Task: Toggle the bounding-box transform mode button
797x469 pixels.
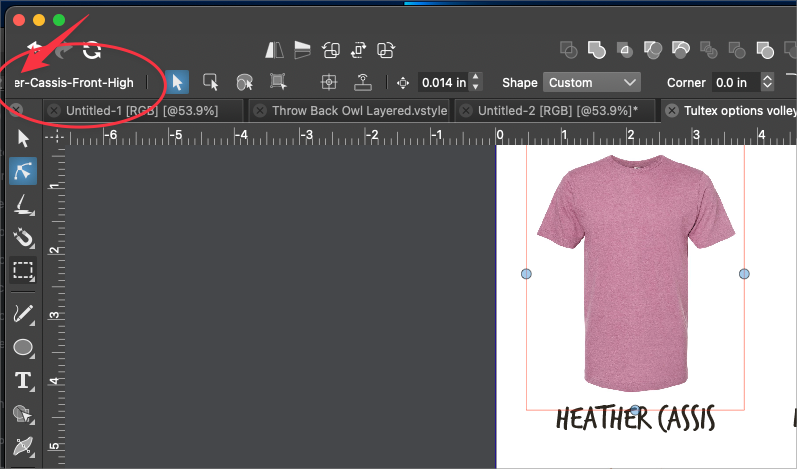Action: [x=277, y=82]
